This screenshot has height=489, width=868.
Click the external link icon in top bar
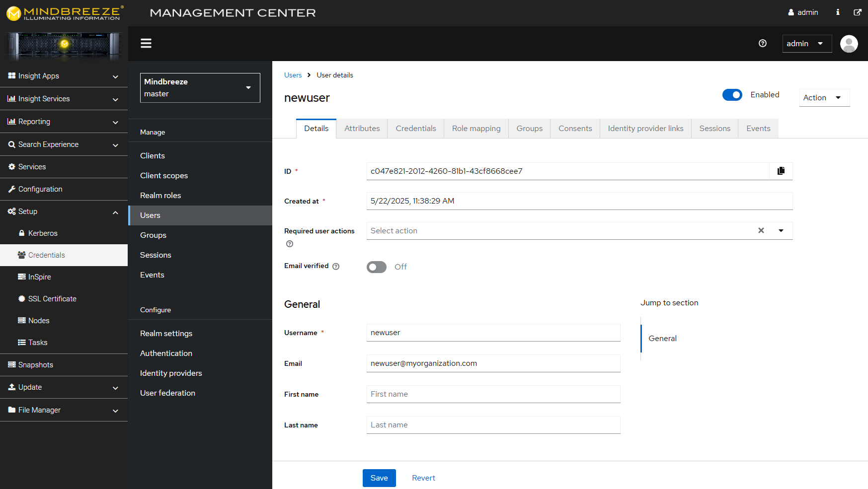858,12
